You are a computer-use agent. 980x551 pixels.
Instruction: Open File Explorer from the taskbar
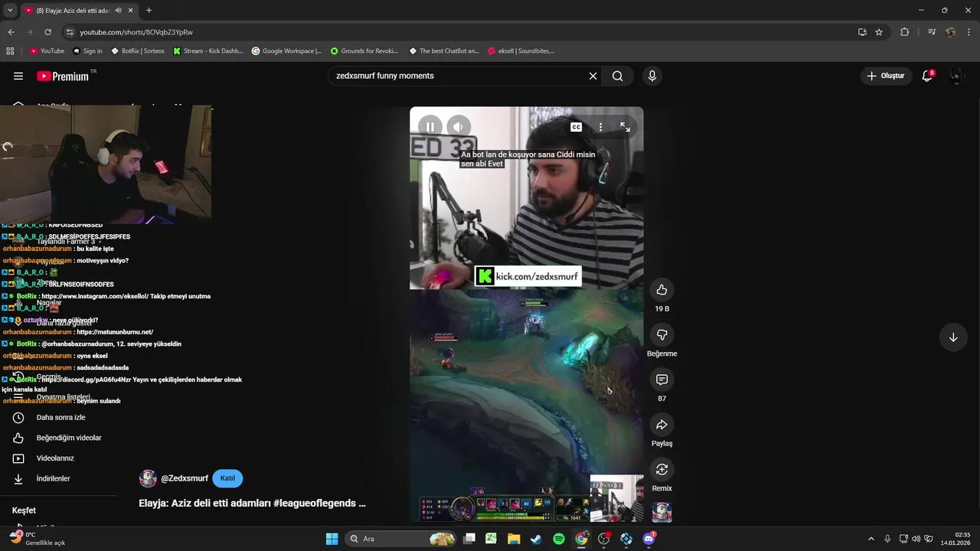514,539
